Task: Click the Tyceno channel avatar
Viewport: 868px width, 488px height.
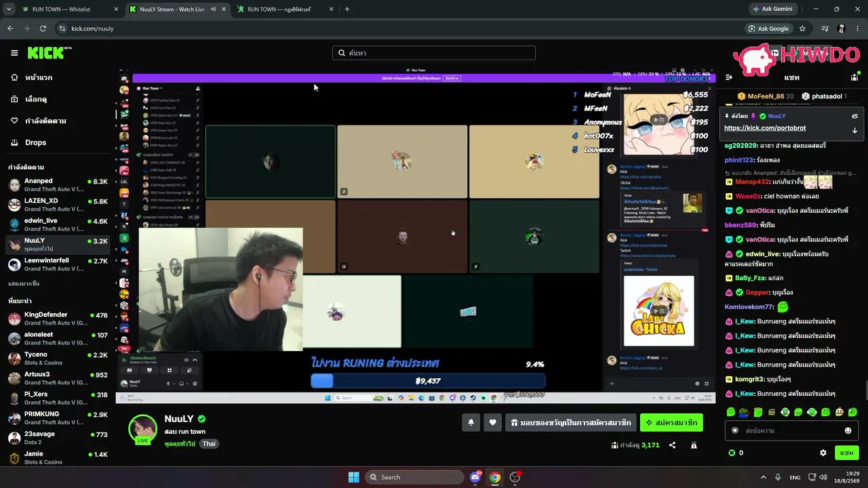Action: pos(14,359)
